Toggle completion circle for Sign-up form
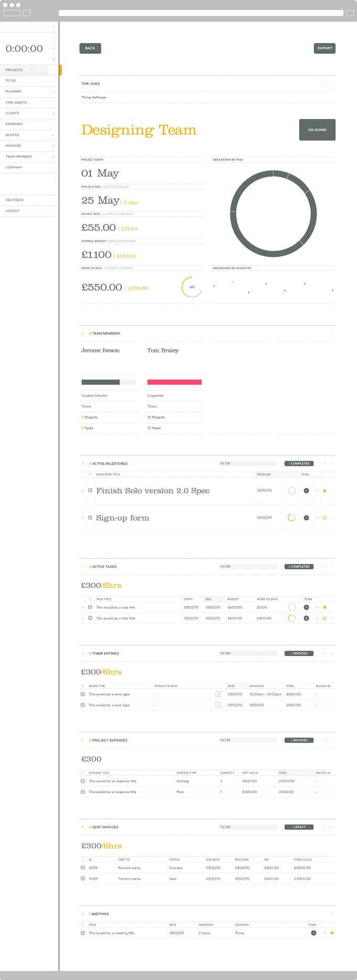 pyautogui.click(x=291, y=518)
